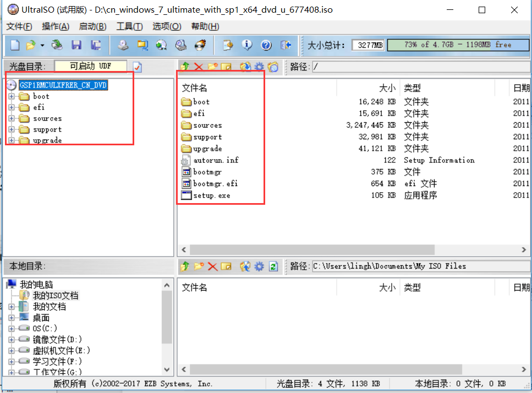Select the setup.exe file row

(212, 195)
